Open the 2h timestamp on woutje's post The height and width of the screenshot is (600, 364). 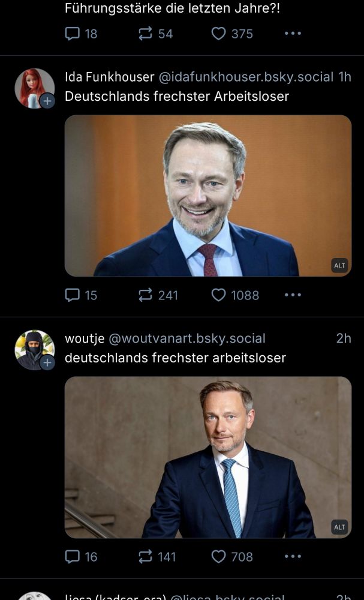[x=344, y=338]
